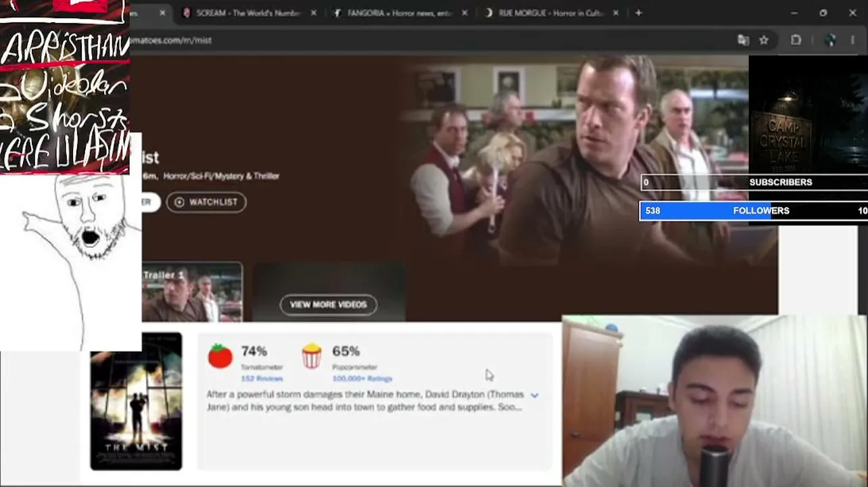The image size is (868, 487).
Task: Close the SCREAM tab
Action: [x=314, y=13]
